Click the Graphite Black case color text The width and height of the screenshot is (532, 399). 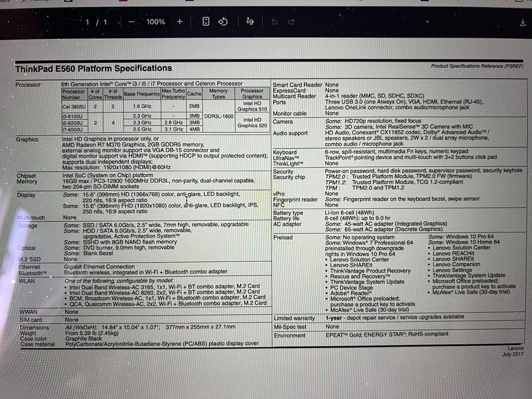[84, 339]
